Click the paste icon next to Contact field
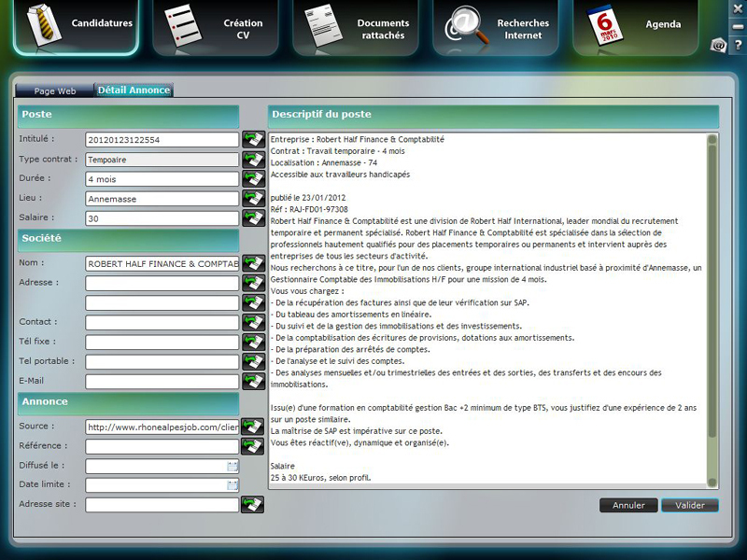This screenshot has width=747, height=560. click(253, 322)
